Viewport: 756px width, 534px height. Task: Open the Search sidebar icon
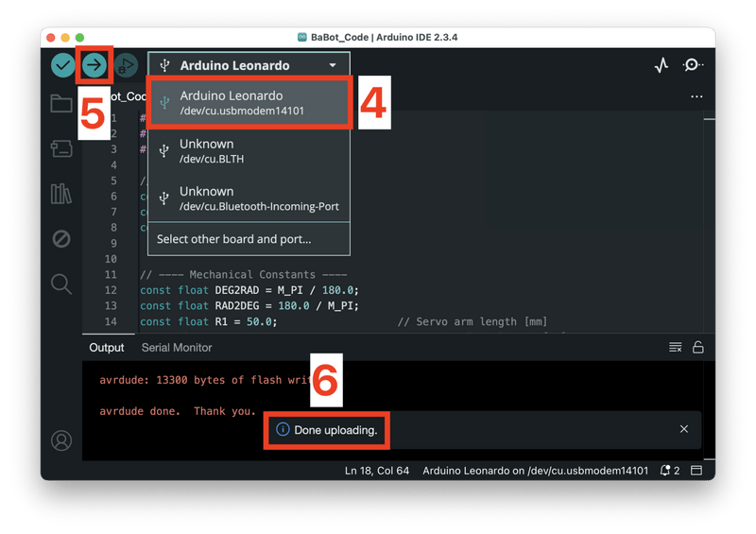(x=61, y=284)
